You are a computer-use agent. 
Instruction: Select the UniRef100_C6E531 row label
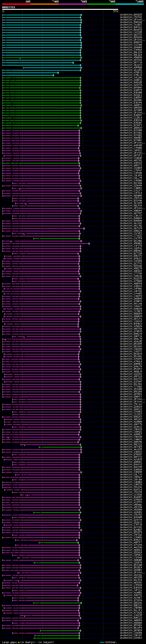pyautogui.click(x=131, y=248)
